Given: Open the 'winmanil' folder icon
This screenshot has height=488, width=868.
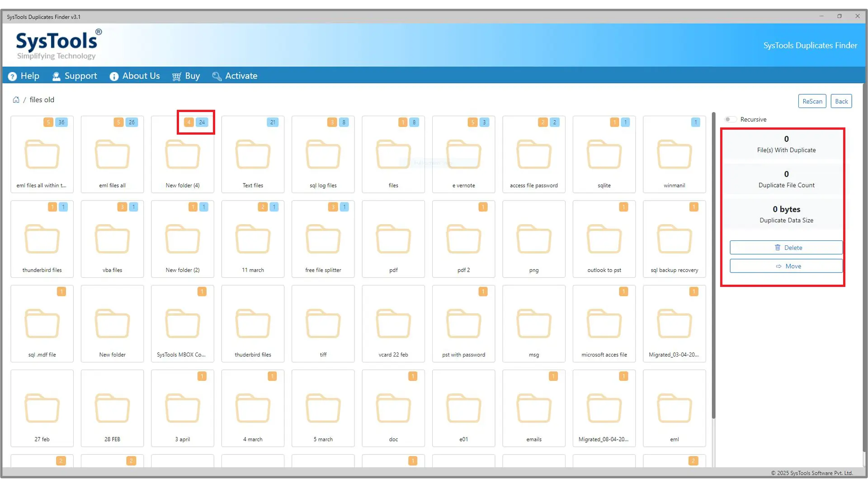Looking at the screenshot, I should (x=675, y=154).
